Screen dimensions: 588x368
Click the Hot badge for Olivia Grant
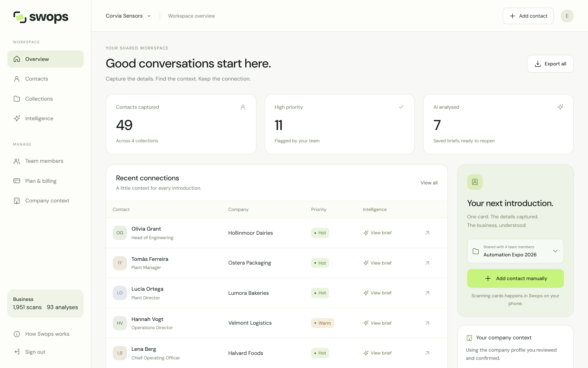click(x=320, y=233)
